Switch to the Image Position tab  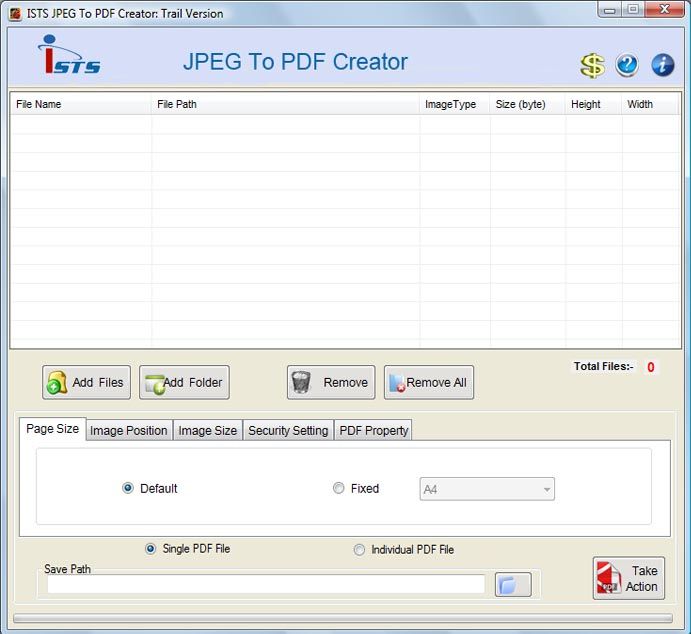[x=129, y=430]
